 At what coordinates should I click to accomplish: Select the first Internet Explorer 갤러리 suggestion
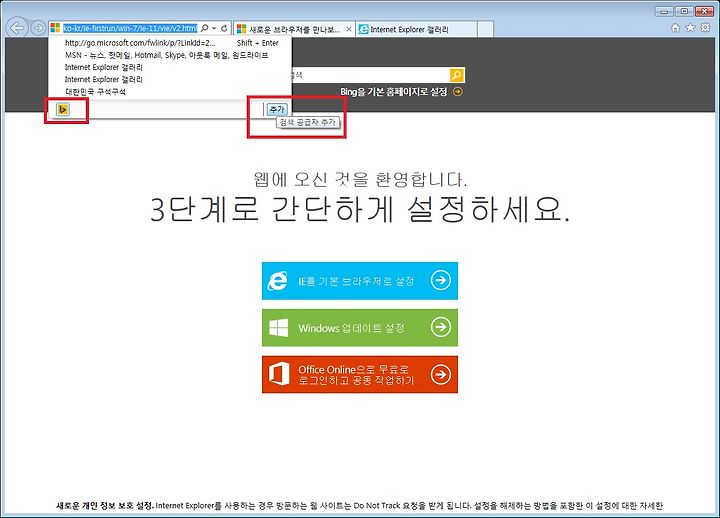[x=170, y=67]
